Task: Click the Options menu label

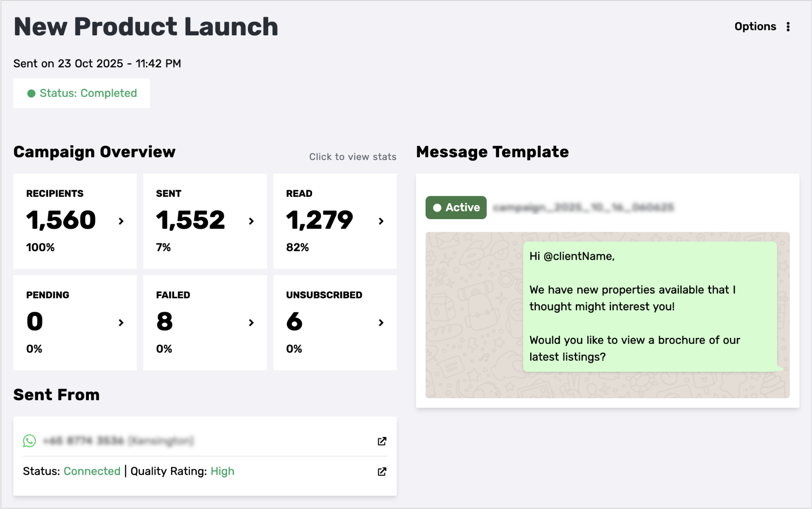Action: click(x=755, y=27)
